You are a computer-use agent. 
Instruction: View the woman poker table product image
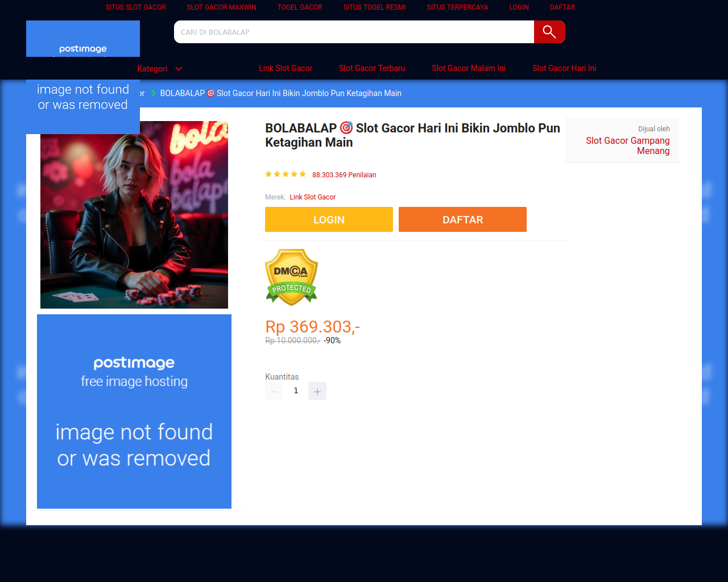pos(134,215)
